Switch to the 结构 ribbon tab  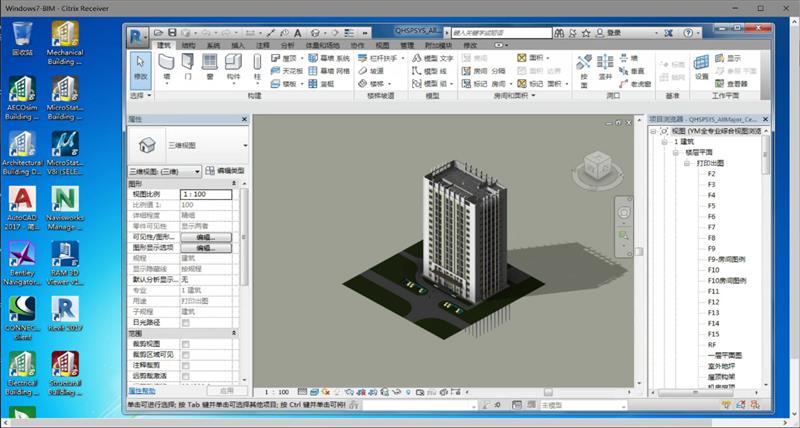point(188,45)
